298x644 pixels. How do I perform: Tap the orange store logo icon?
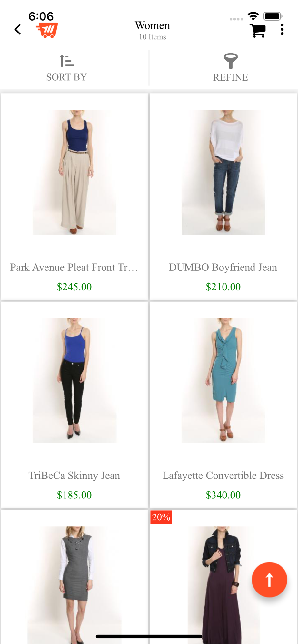[47, 30]
